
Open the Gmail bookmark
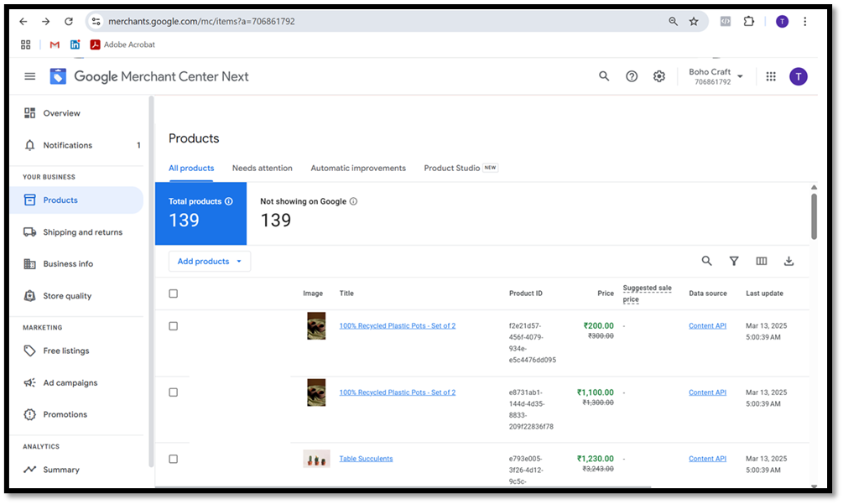coord(55,44)
